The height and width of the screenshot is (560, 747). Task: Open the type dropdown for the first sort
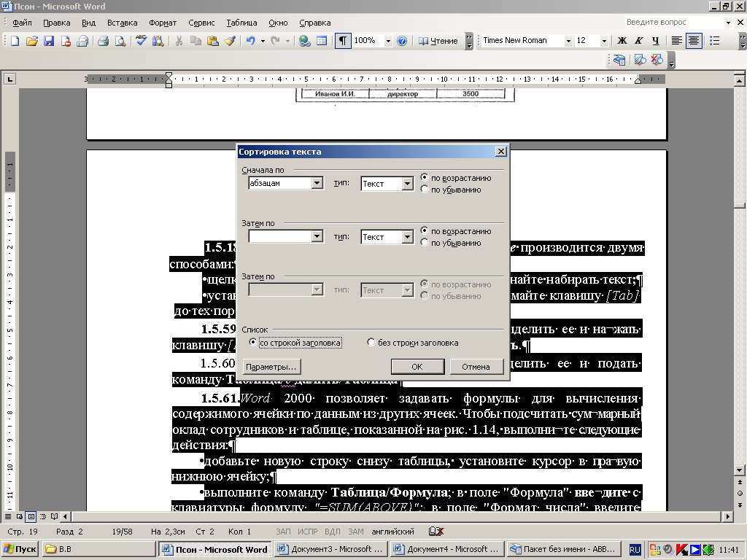coord(407,183)
